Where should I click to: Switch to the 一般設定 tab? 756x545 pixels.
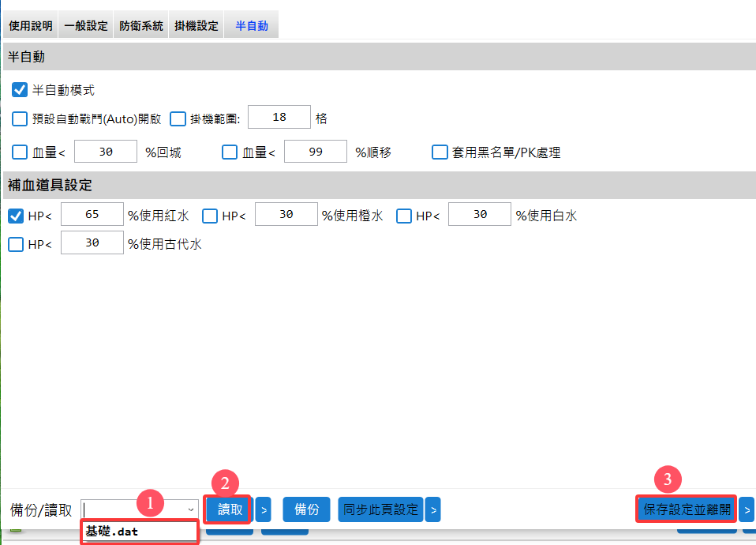click(86, 26)
